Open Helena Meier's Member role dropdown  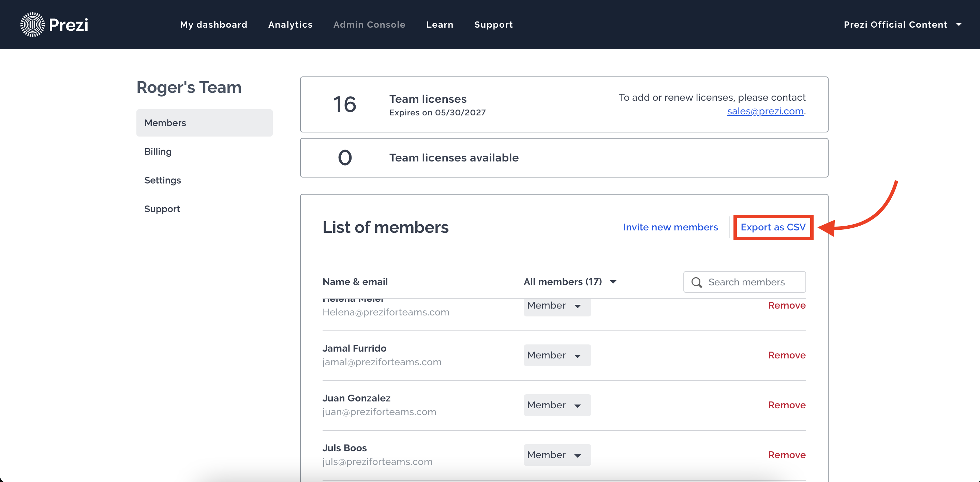[x=556, y=306]
